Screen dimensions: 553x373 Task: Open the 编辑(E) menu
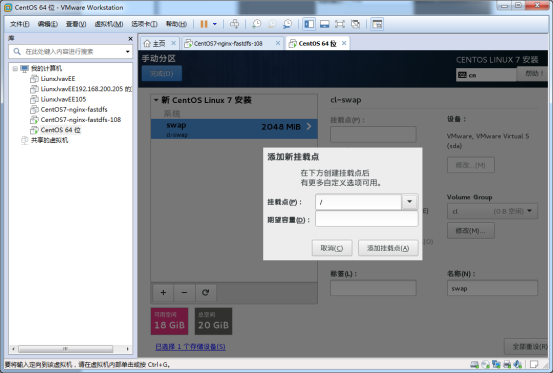[48, 24]
